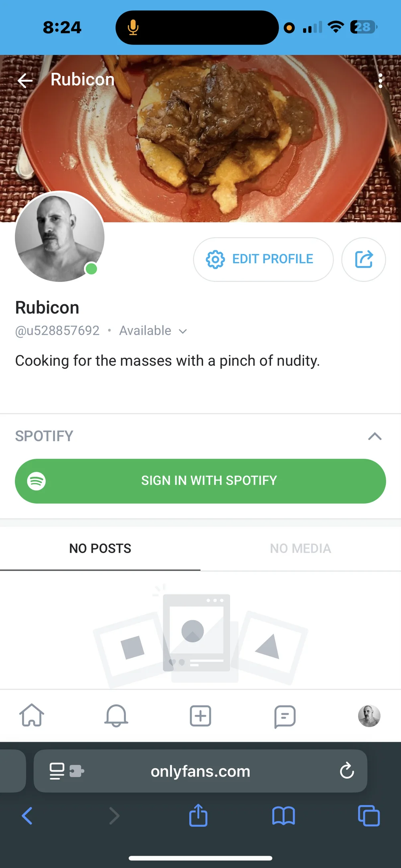Tap the back arrow beside Rubicon header

(25, 81)
